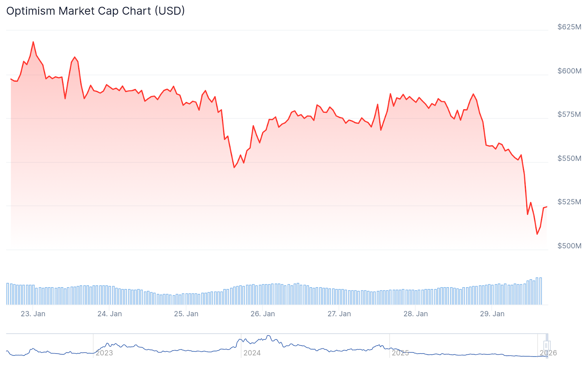Click the 28. Jan x-axis label
The image size is (588, 367).
(416, 314)
